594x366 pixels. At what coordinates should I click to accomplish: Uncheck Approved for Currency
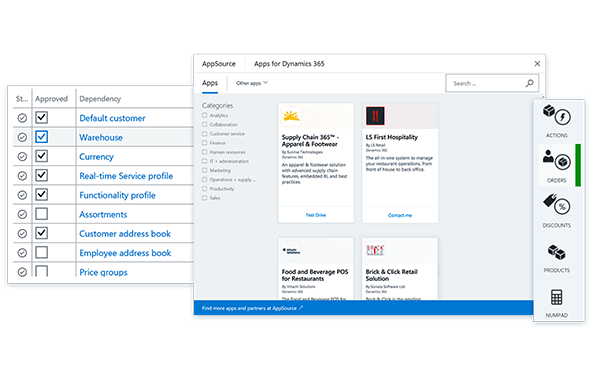point(42,156)
